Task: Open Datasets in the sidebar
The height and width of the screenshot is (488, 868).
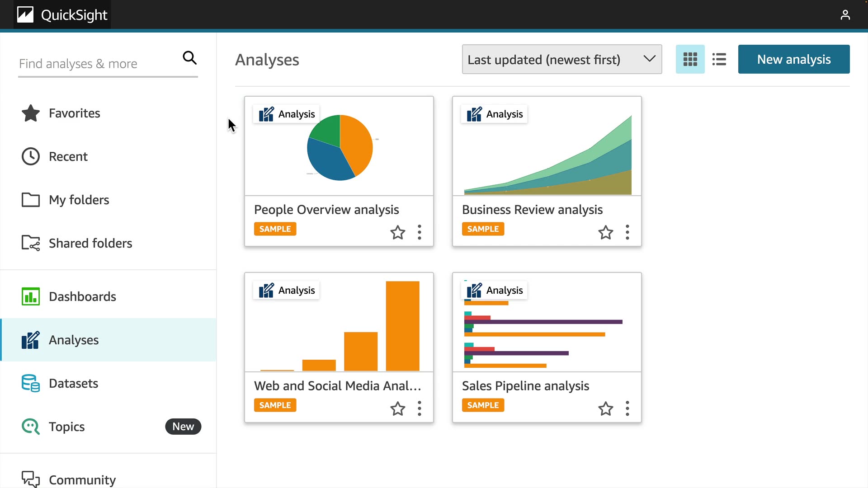Action: coord(73,383)
